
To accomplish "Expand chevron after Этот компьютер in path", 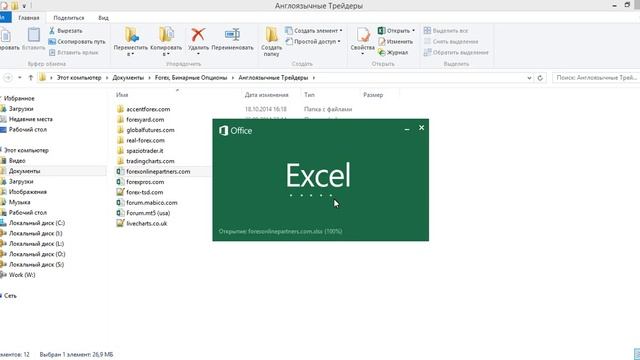I will pyautogui.click(x=107, y=78).
